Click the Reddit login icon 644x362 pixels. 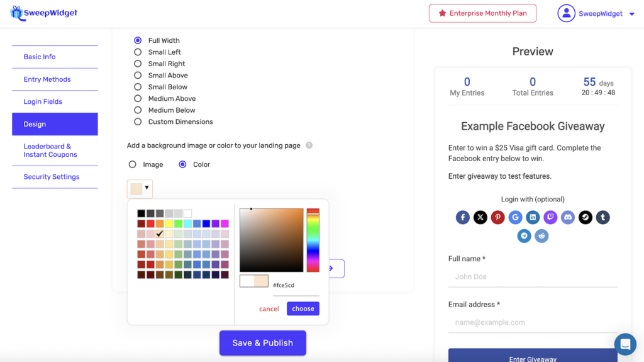[x=541, y=236]
